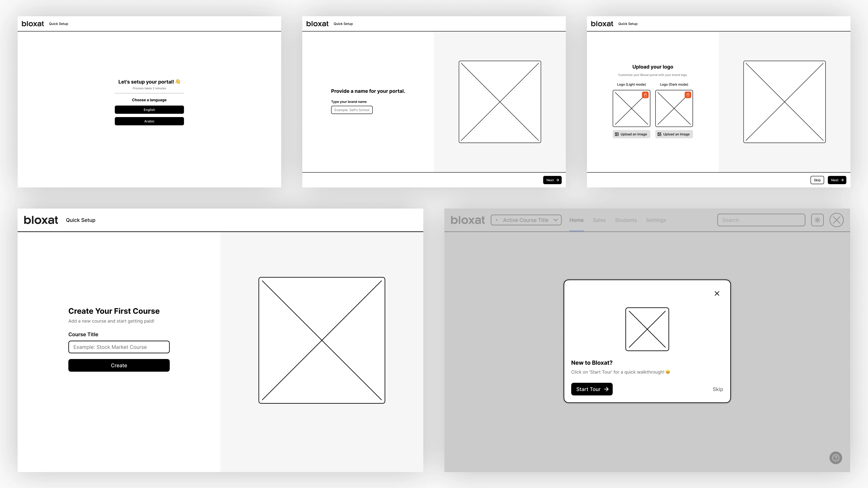Close the New to Bloxat popup

pos(717,293)
